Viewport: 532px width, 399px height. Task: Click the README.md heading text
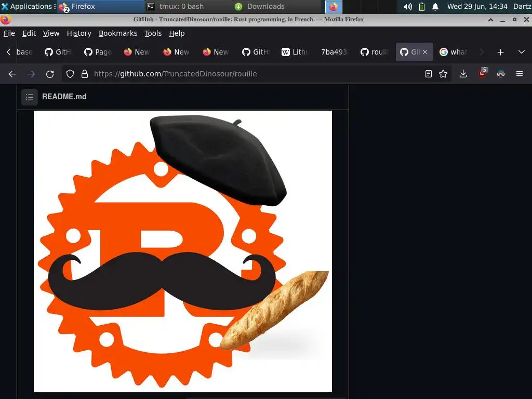click(x=64, y=97)
